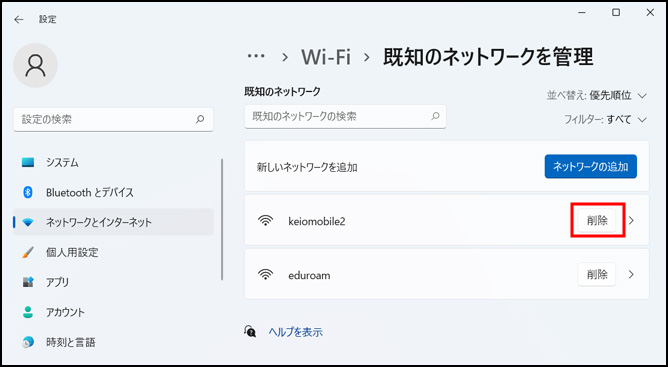Expand eduroam details chevron
The width and height of the screenshot is (668, 367).
[631, 275]
